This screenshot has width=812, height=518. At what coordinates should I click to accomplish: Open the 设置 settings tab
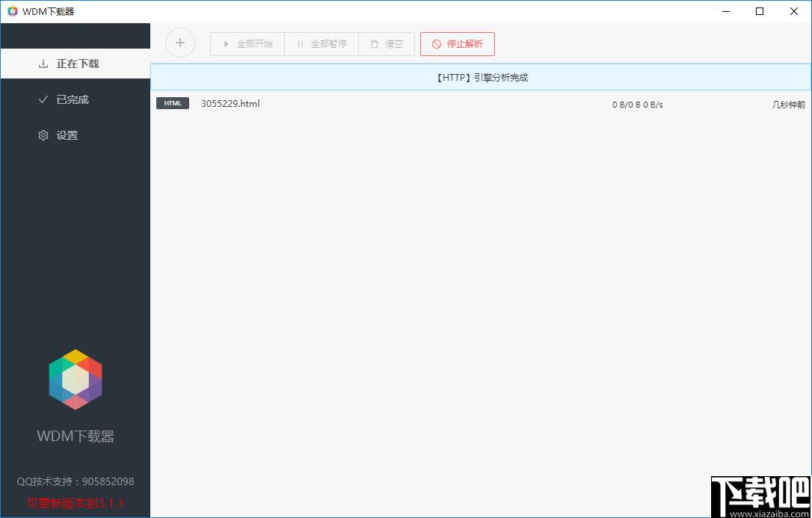pos(76,135)
